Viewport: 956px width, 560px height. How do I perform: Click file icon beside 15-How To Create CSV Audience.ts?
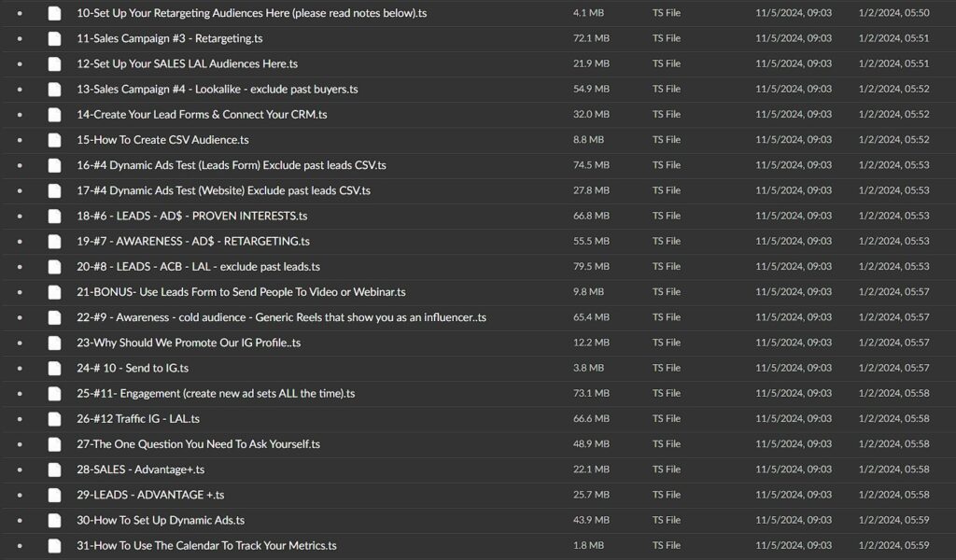tap(55, 140)
